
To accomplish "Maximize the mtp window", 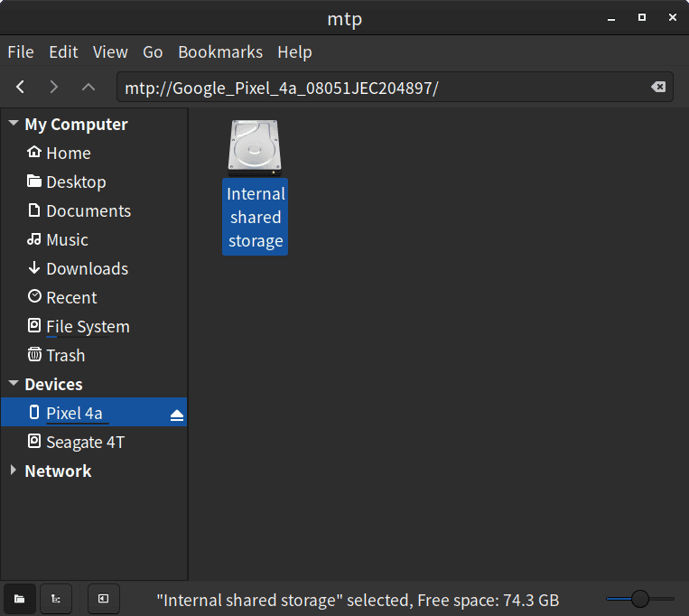I will [x=642, y=17].
